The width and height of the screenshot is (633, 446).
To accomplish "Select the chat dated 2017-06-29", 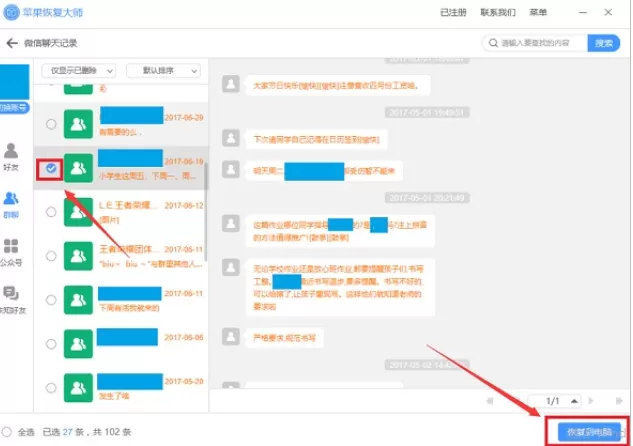I will tap(51, 124).
